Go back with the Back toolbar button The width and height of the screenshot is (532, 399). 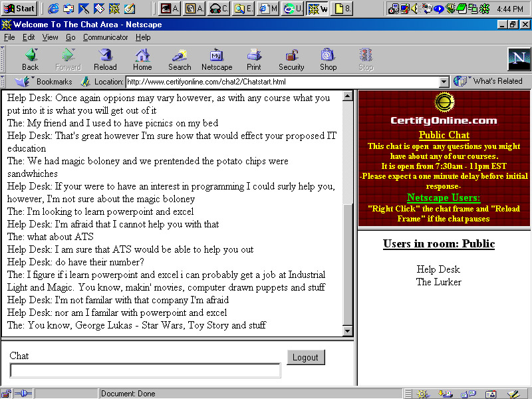(31, 59)
